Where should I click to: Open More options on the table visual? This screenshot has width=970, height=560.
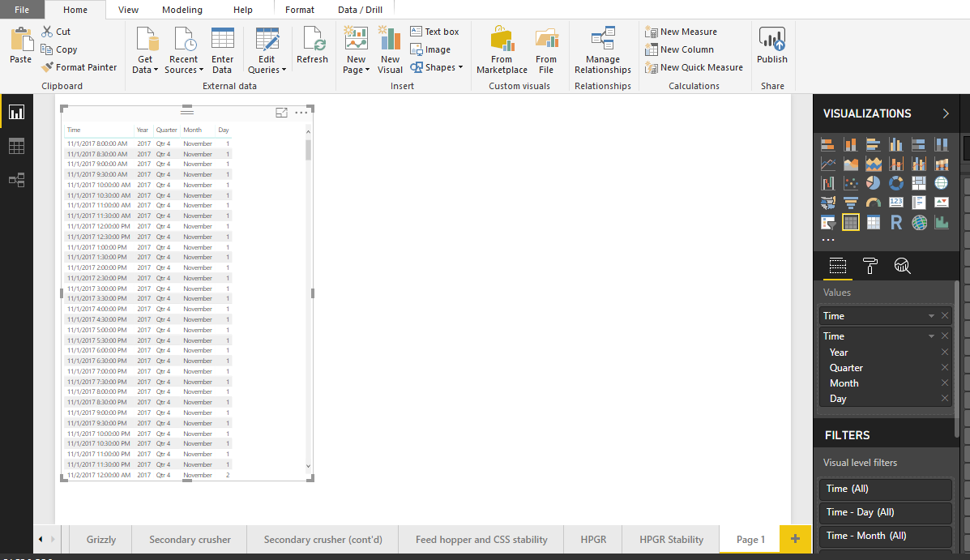(301, 112)
